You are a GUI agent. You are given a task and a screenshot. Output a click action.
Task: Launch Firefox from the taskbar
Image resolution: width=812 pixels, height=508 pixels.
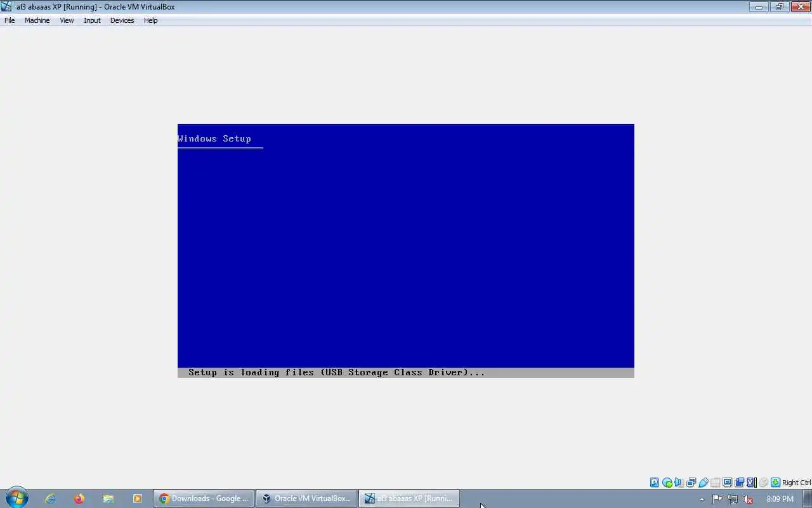pos(79,498)
